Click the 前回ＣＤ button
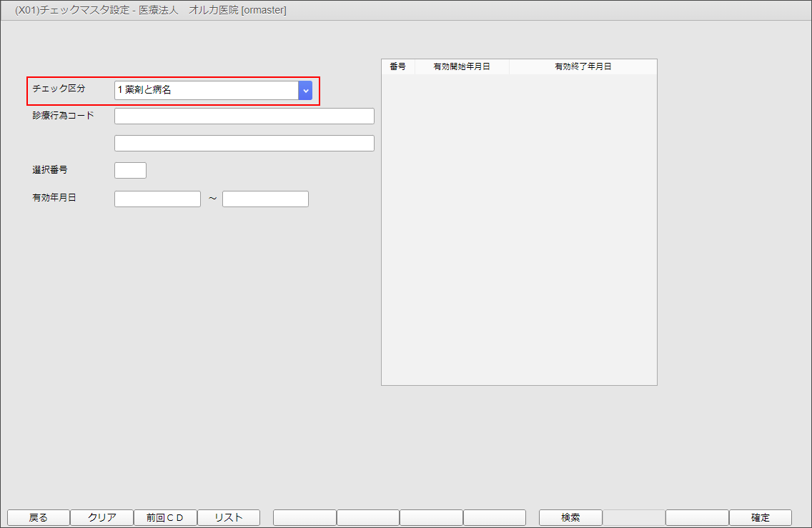This screenshot has height=528, width=812. coord(165,517)
